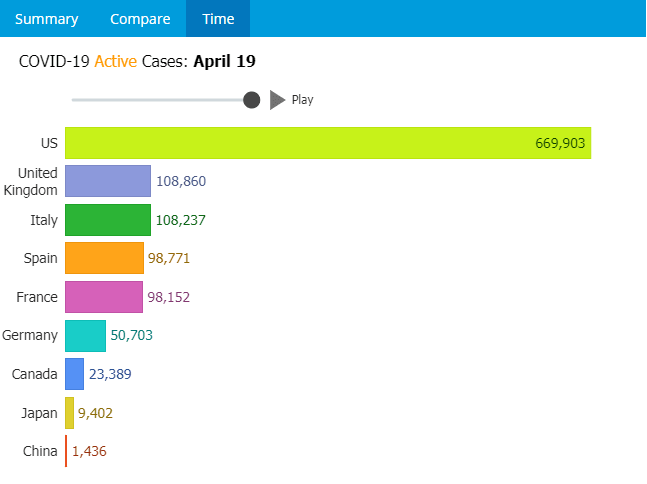Image resolution: width=647 pixels, height=484 pixels.
Task: Click the blue Canada bar
Action: click(x=74, y=374)
